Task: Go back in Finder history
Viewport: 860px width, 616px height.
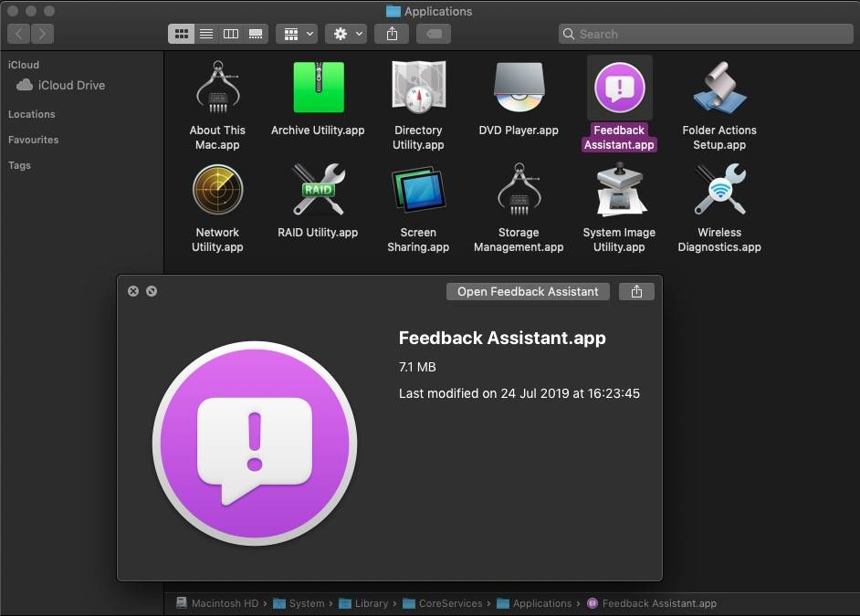Action: (x=18, y=34)
